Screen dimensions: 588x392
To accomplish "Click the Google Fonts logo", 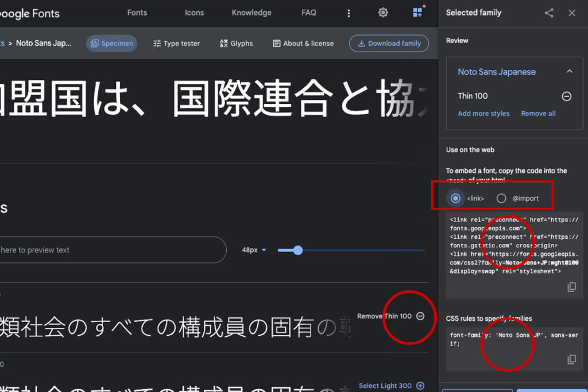I will tap(29, 14).
